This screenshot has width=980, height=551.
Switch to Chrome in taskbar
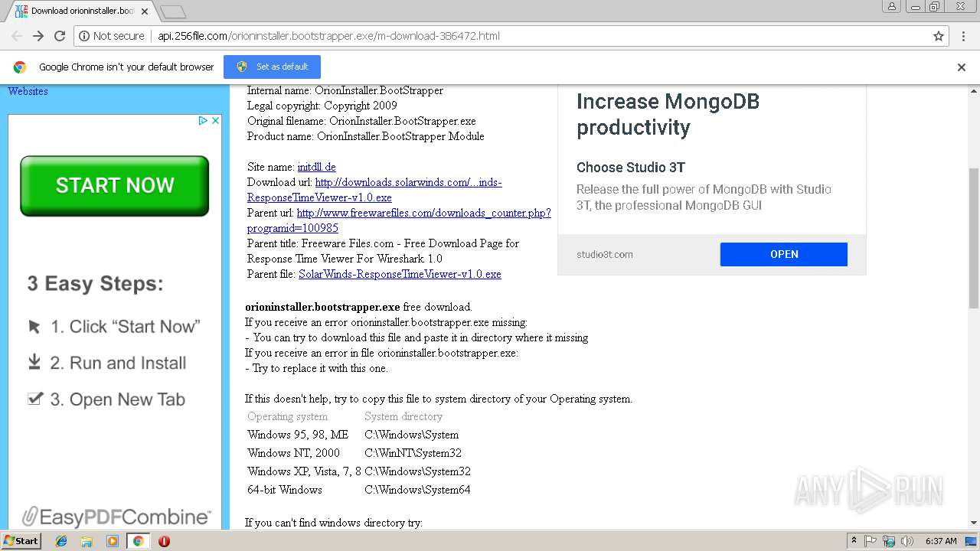[138, 541]
